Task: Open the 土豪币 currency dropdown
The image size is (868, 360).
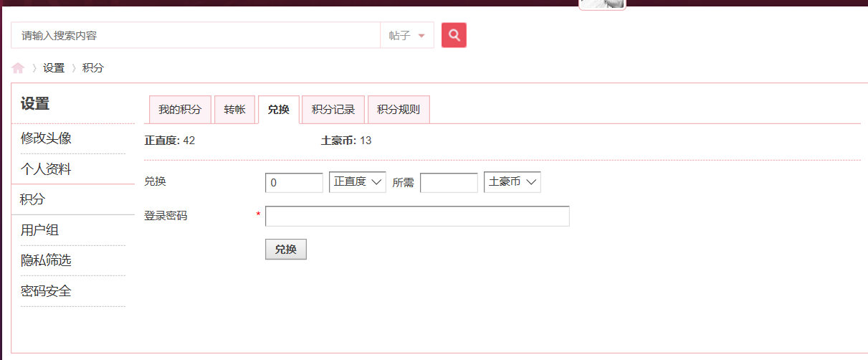Action: [512, 182]
